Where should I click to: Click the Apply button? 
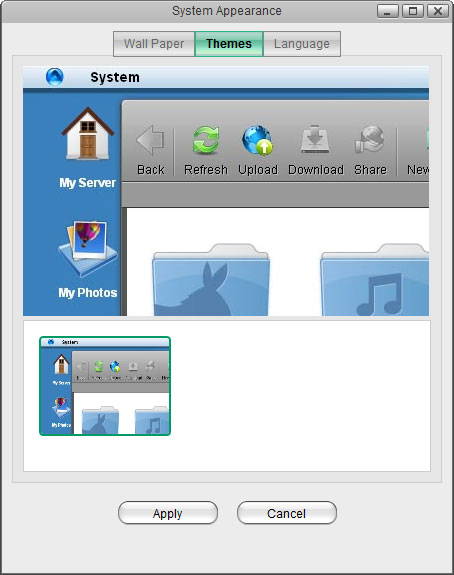pyautogui.click(x=168, y=513)
